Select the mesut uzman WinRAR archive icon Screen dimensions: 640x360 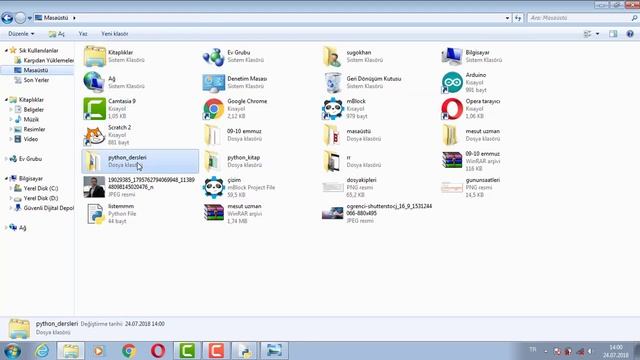pos(213,213)
